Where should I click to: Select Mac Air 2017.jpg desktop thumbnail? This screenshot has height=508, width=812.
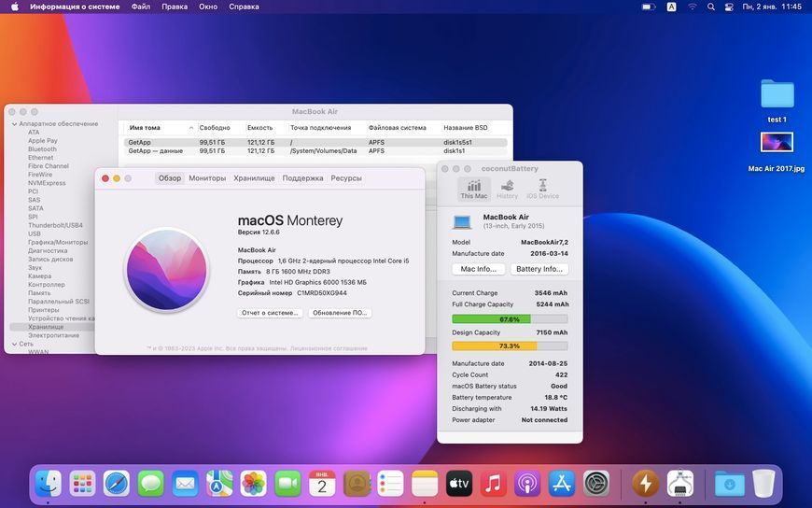(x=777, y=142)
